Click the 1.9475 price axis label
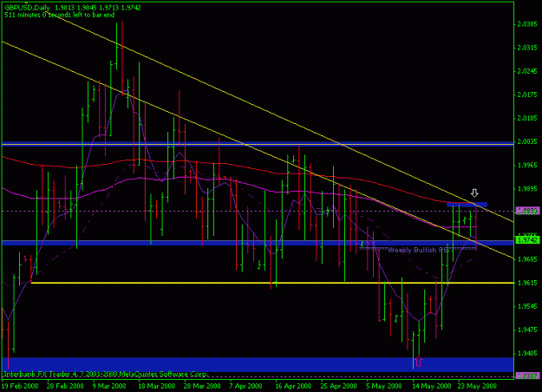542x392 pixels. tap(527, 330)
